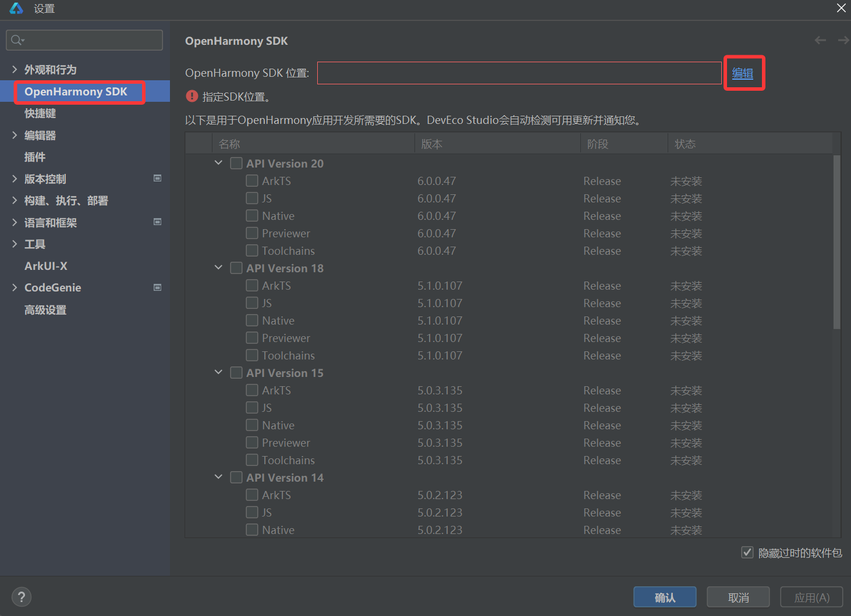The image size is (851, 616).
Task: Click the settings search field
Action: tap(84, 40)
